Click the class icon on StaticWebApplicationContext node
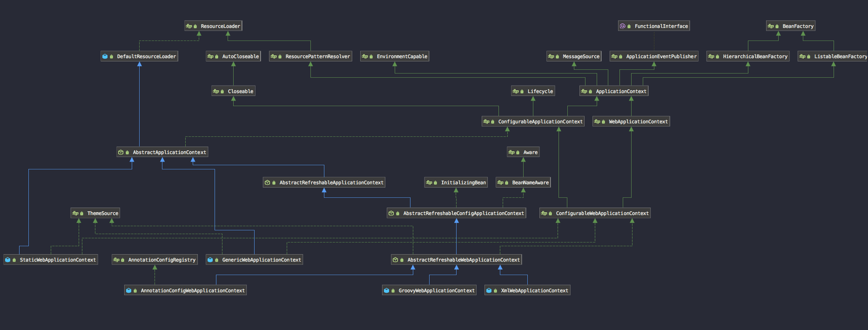This screenshot has width=868, height=330. point(8,260)
